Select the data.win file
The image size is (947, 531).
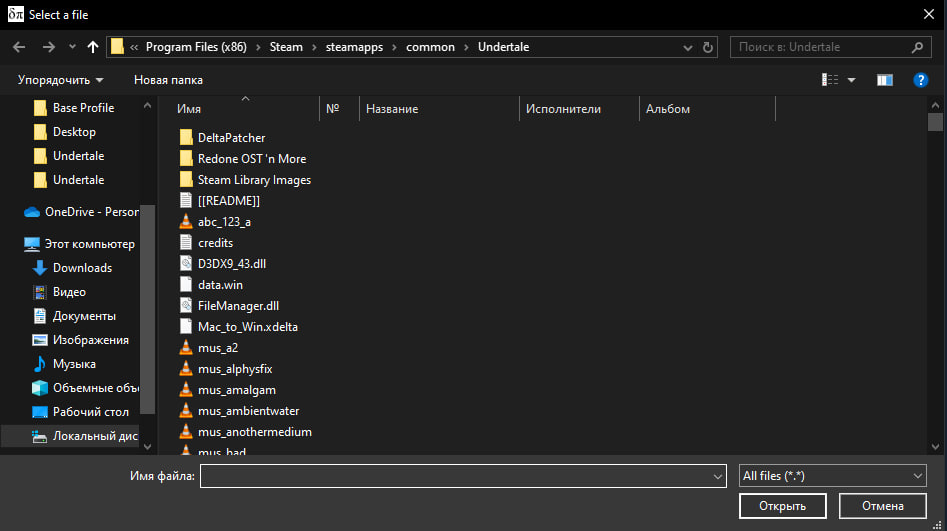[x=211, y=285]
